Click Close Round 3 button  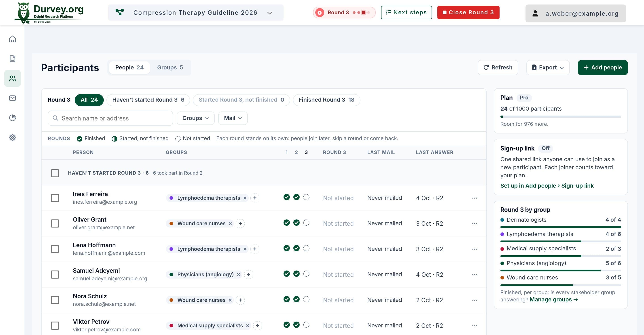coord(468,13)
